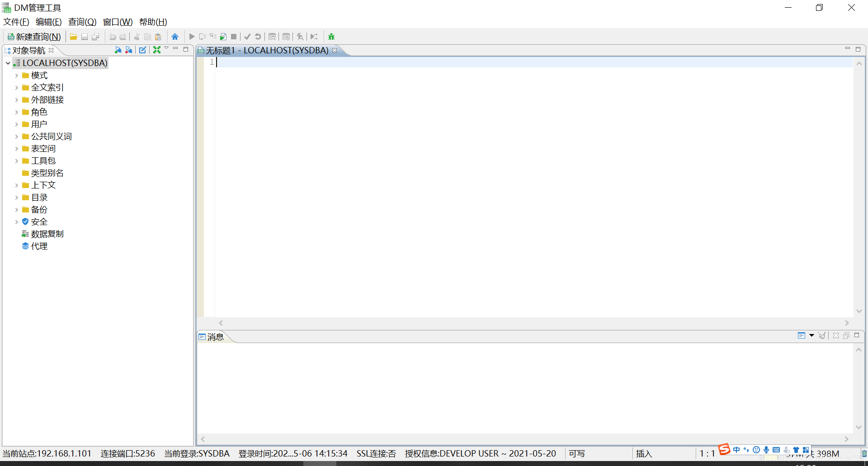Click the red disconnect icon in navigator
Viewport: 868px width, 466px height.
pos(129,50)
